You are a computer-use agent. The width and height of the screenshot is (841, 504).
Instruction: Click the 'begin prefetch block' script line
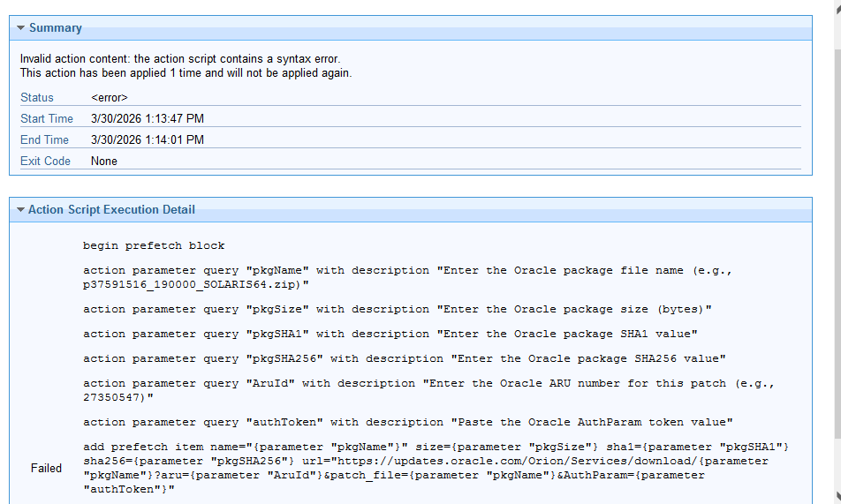[x=154, y=245]
